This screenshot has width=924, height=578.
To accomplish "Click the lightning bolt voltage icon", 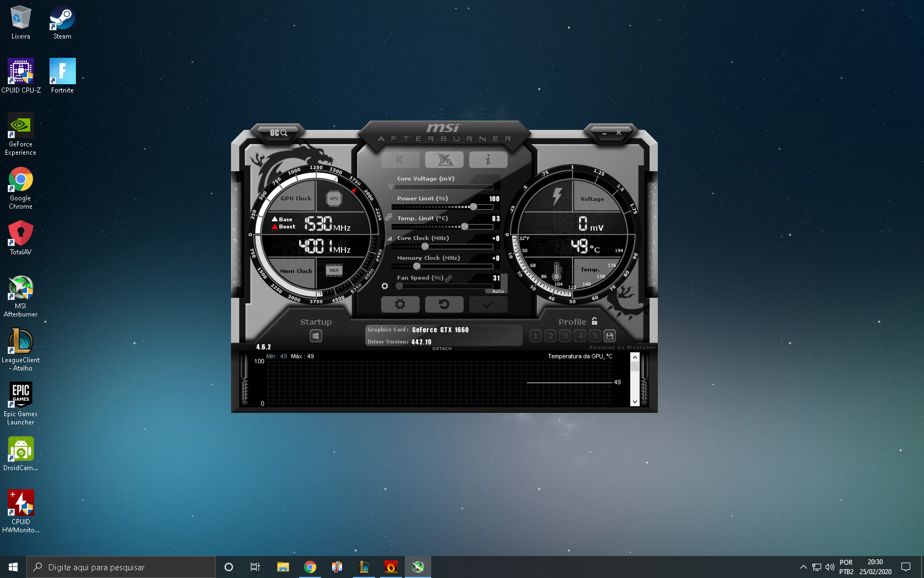I will point(557,196).
